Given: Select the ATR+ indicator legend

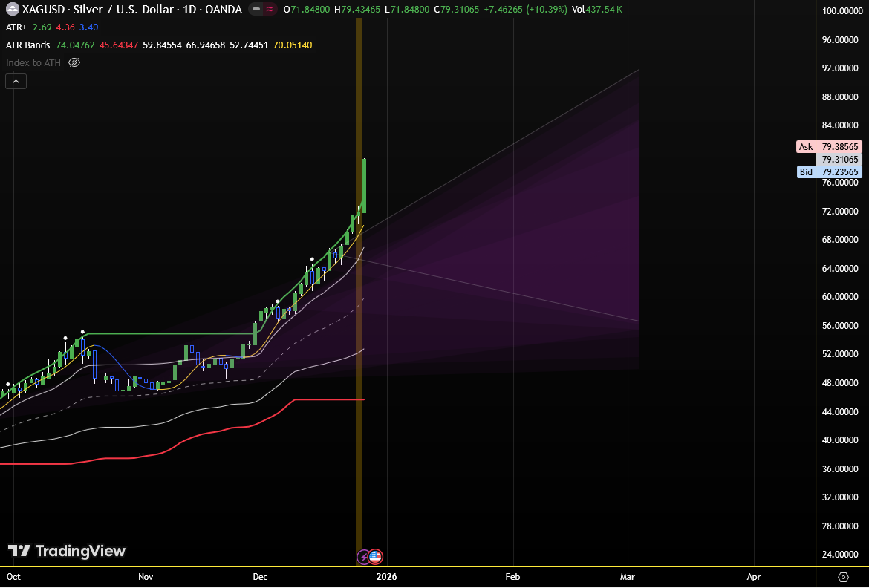Looking at the screenshot, I should (16, 27).
